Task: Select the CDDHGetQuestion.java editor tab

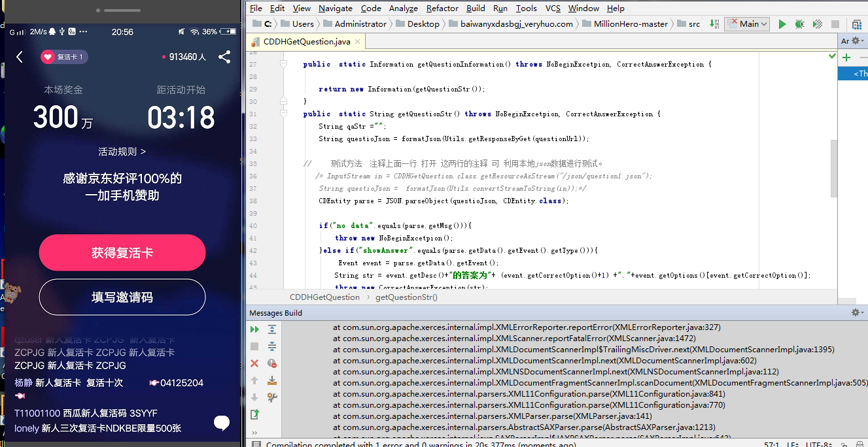Action: point(307,42)
